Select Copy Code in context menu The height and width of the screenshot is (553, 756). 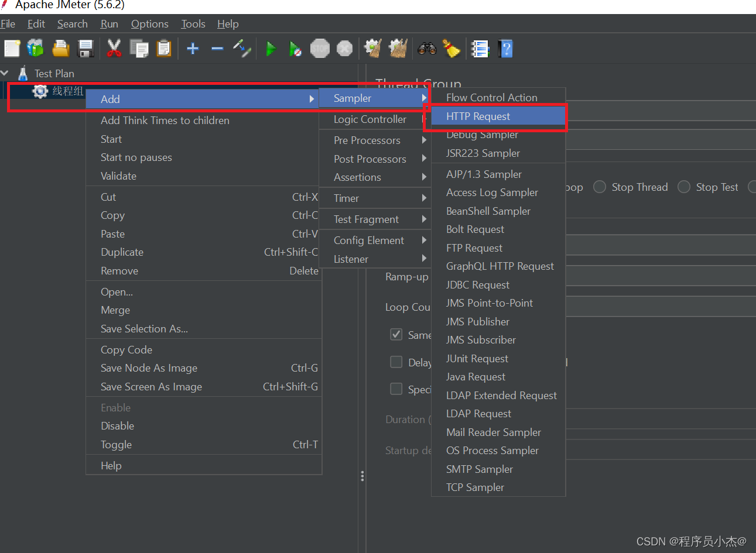tap(204, 350)
